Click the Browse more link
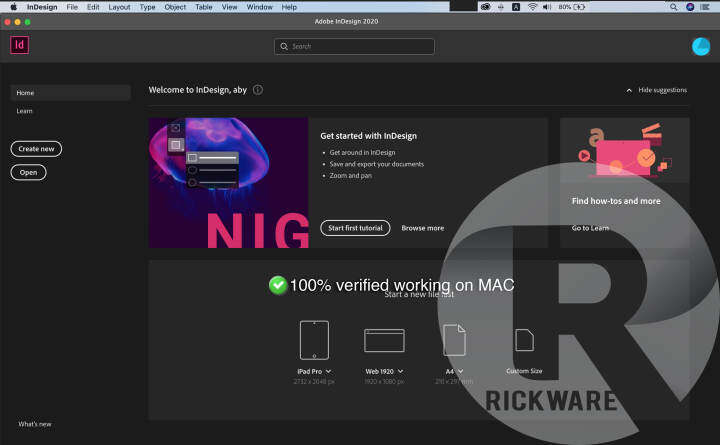This screenshot has width=720, height=445. pyautogui.click(x=422, y=228)
